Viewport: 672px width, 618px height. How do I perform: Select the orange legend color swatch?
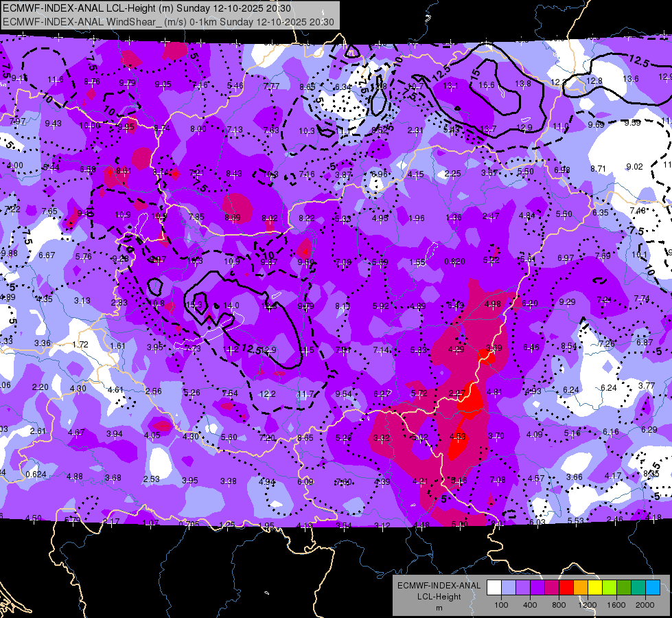tap(581, 588)
